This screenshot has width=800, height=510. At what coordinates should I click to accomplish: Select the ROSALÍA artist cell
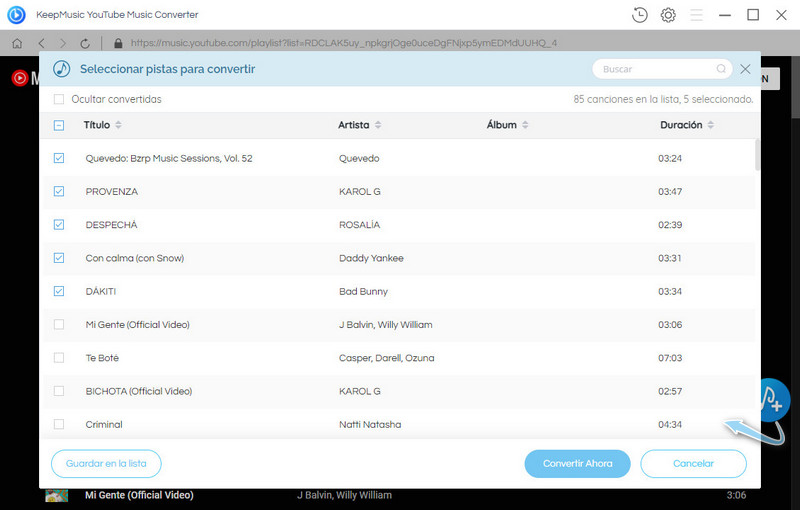360,224
